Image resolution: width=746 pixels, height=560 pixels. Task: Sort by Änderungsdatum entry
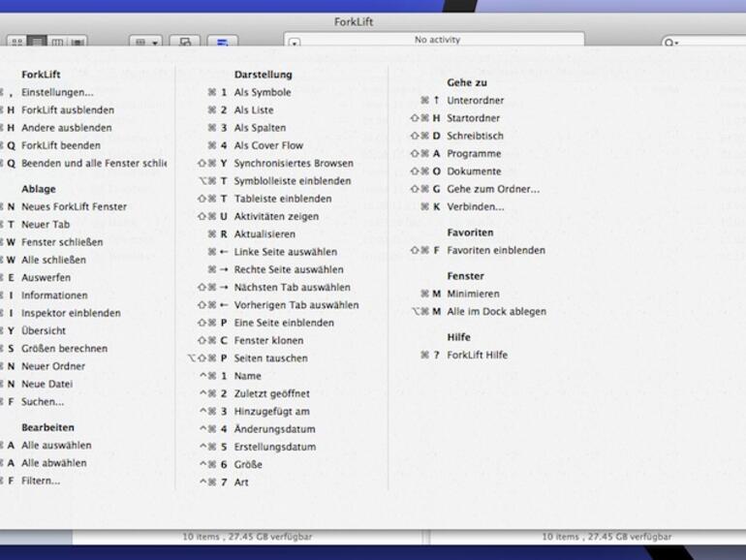[x=274, y=429]
